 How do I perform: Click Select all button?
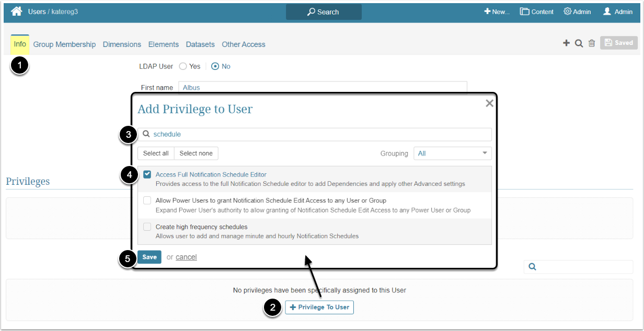tap(156, 153)
